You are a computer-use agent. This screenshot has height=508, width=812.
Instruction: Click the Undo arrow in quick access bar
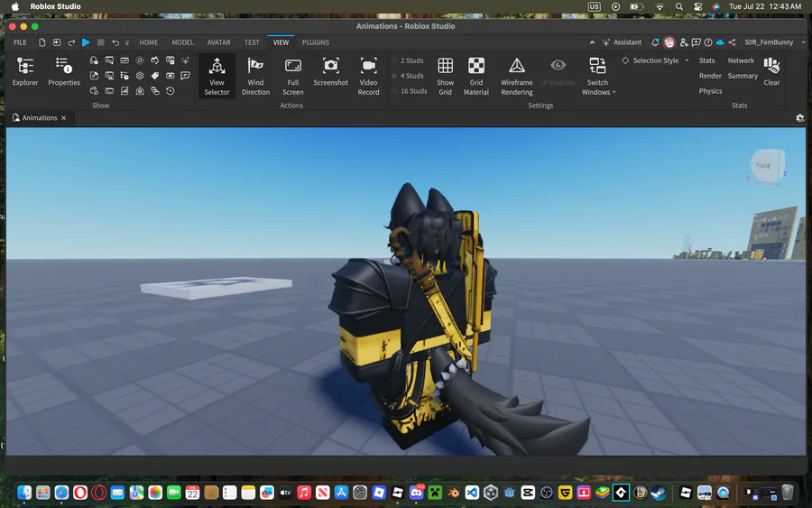click(x=115, y=42)
